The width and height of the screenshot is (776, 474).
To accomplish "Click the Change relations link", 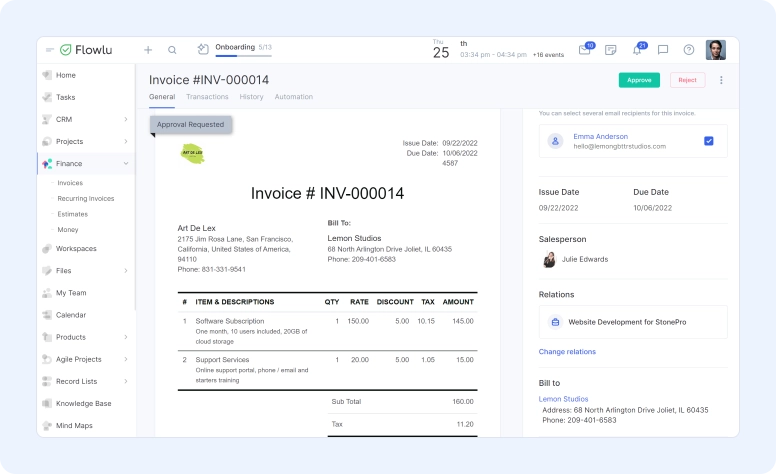I will 567,352.
